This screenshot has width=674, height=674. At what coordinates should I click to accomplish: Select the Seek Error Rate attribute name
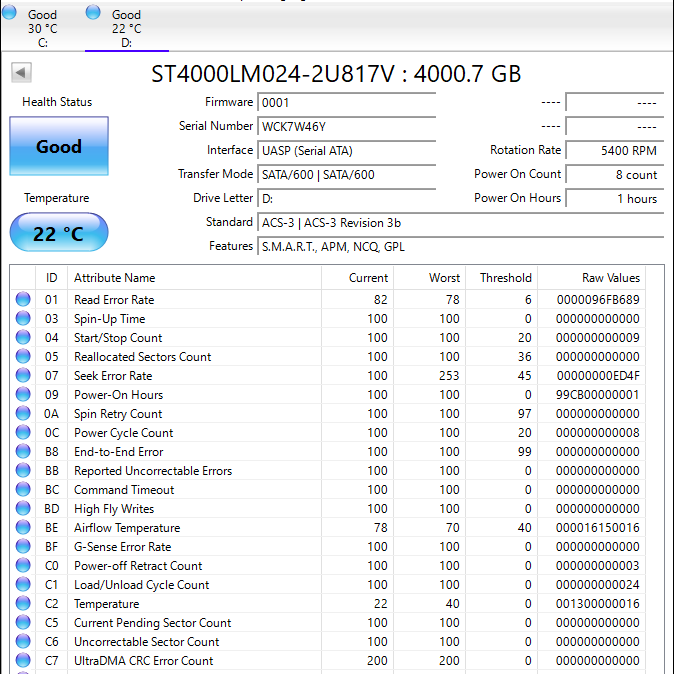(113, 376)
